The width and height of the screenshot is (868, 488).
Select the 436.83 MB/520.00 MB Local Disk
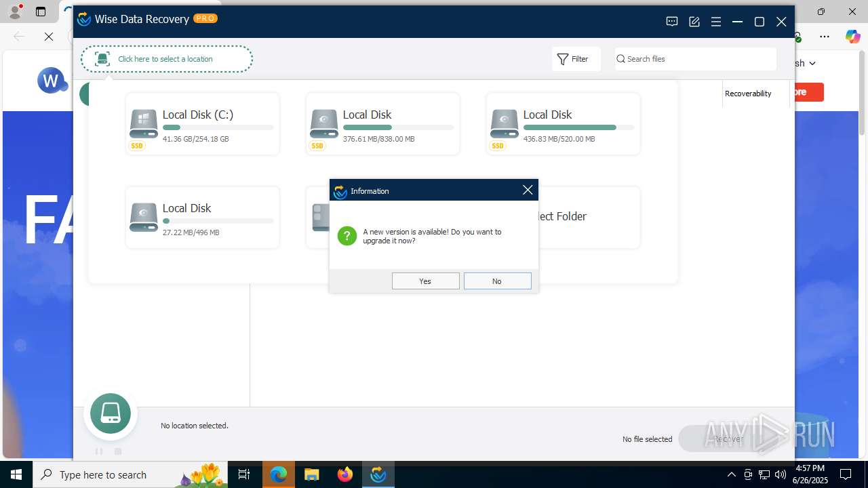pos(563,124)
